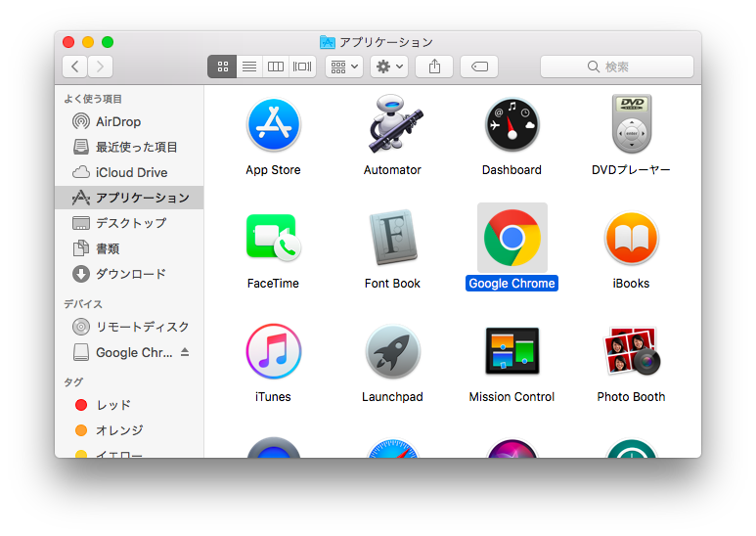Click the デバイス sidebar header
This screenshot has width=756, height=536.
[83, 304]
